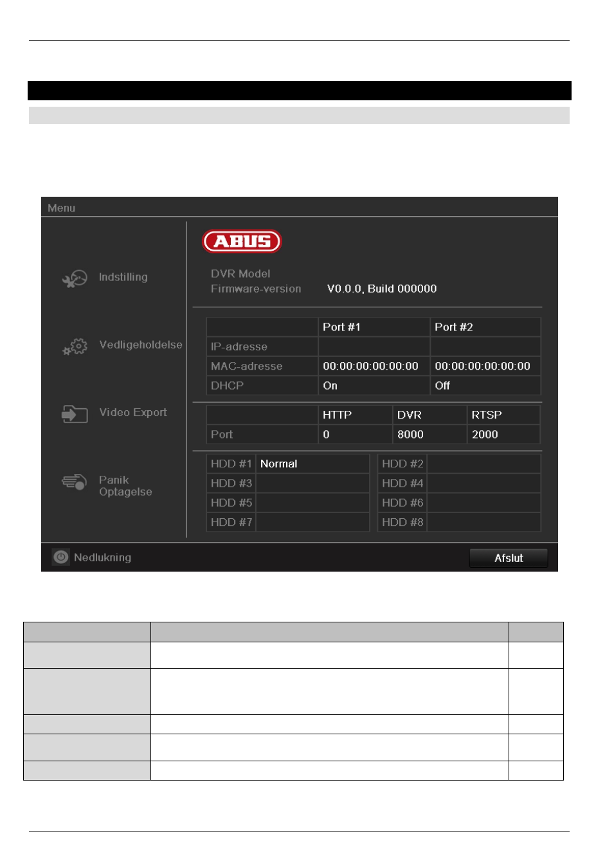Viewport: 614px width, 868px height.
Task: Click the Indstilling wrench icon
Action: point(75,278)
